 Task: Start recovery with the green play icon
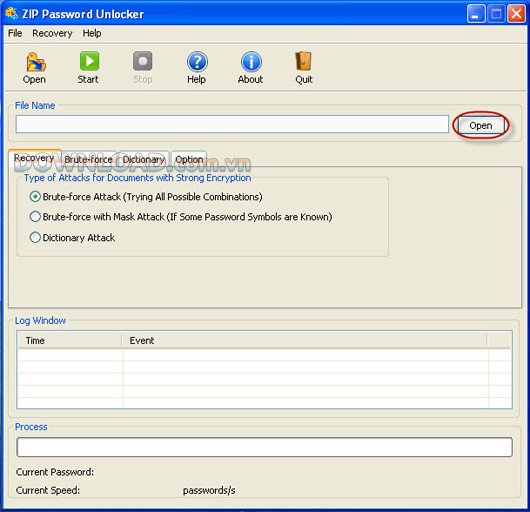point(89,61)
